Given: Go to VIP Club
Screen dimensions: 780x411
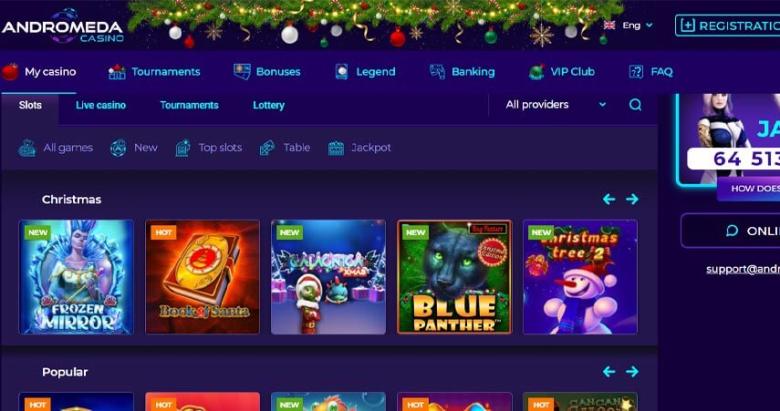Looking at the screenshot, I should pos(562,72).
